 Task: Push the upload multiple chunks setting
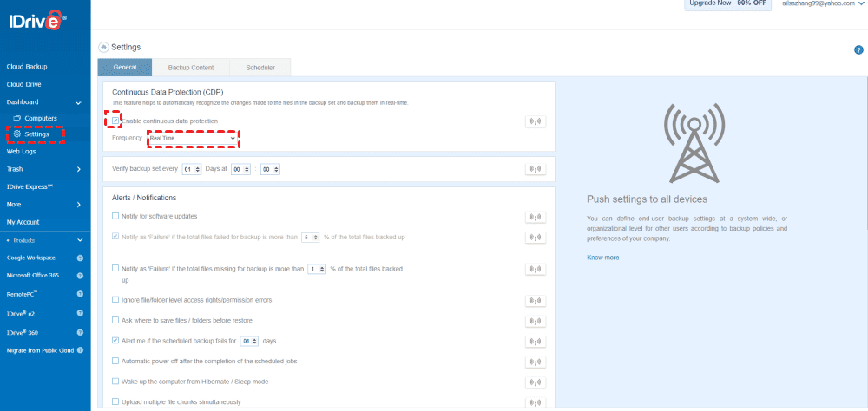pyautogui.click(x=536, y=402)
